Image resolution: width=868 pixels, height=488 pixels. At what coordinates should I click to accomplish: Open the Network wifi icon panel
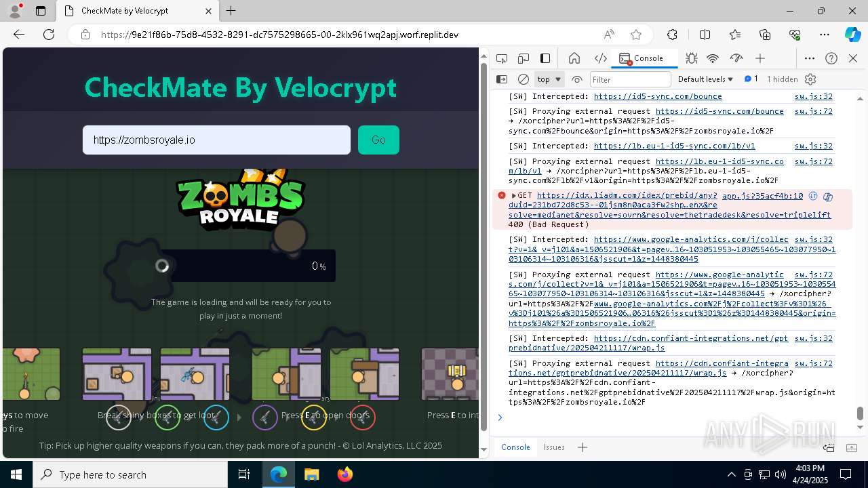coord(713,58)
